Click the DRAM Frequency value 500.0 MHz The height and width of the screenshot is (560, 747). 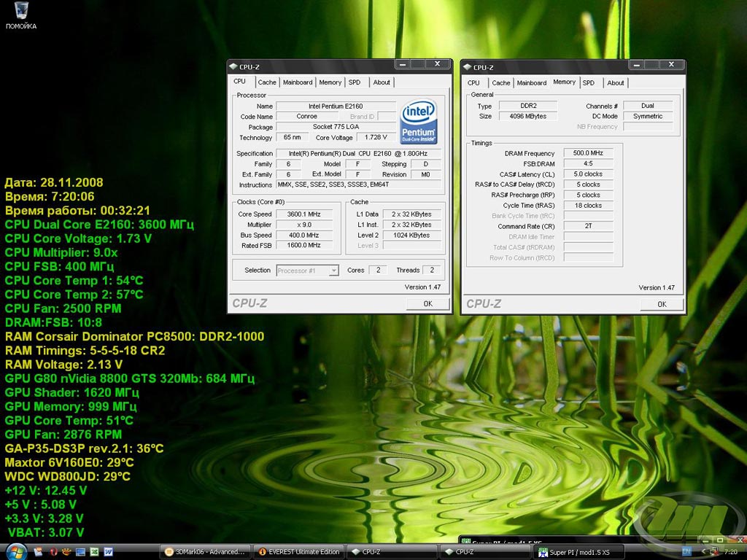click(x=589, y=153)
